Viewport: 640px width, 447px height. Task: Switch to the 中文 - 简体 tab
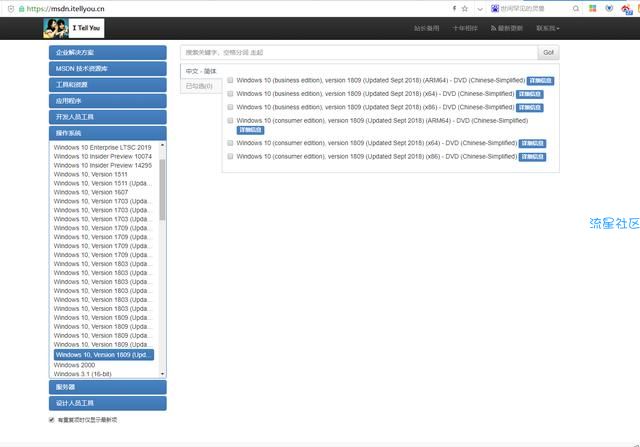pyautogui.click(x=201, y=71)
